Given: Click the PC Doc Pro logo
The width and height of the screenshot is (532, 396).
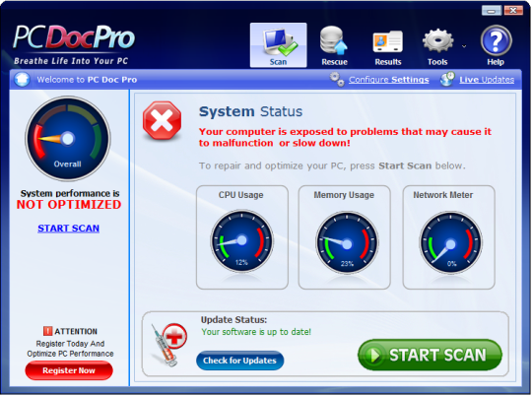Looking at the screenshot, I should 74,44.
